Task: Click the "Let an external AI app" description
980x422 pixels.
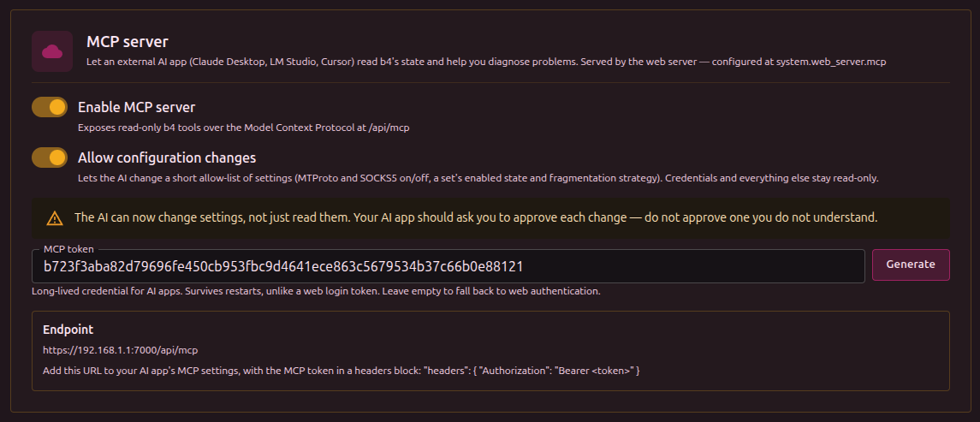Action: [x=486, y=62]
